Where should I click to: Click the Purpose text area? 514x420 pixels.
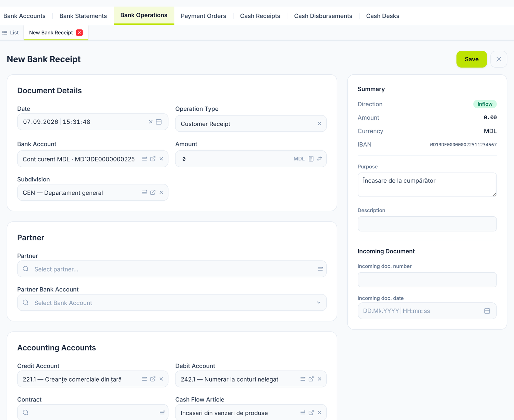point(427,185)
